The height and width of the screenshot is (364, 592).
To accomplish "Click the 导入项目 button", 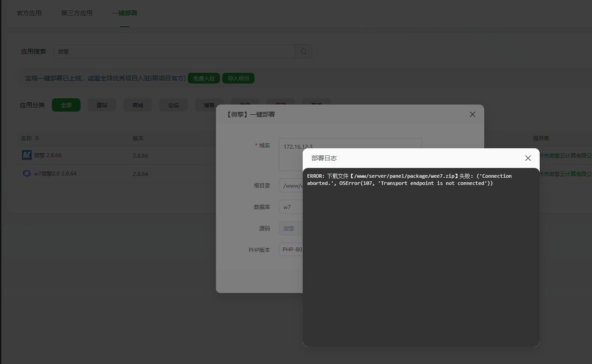I will (x=238, y=78).
